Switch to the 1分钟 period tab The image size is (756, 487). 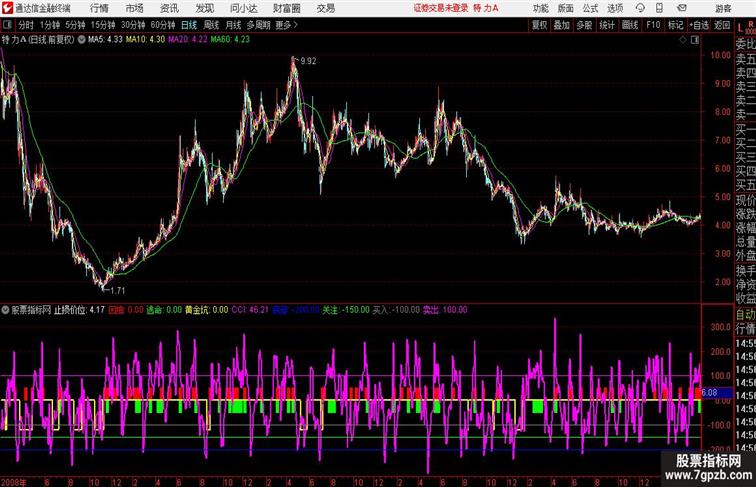(x=50, y=25)
